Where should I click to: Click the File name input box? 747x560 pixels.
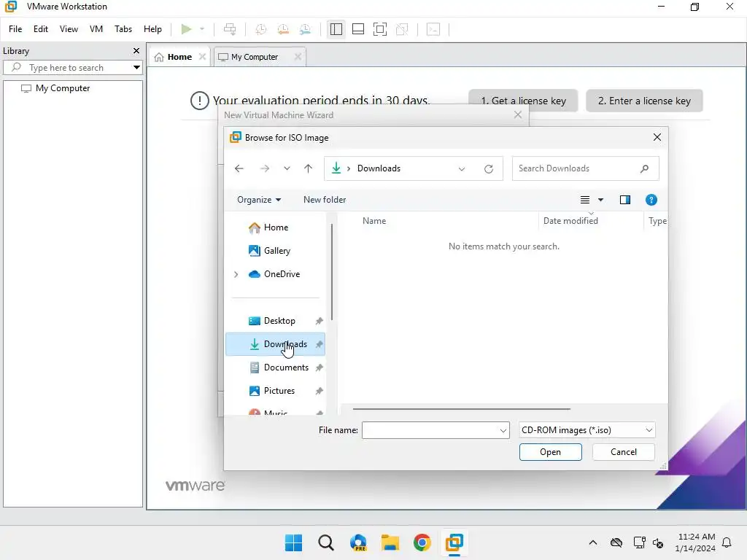pos(436,430)
